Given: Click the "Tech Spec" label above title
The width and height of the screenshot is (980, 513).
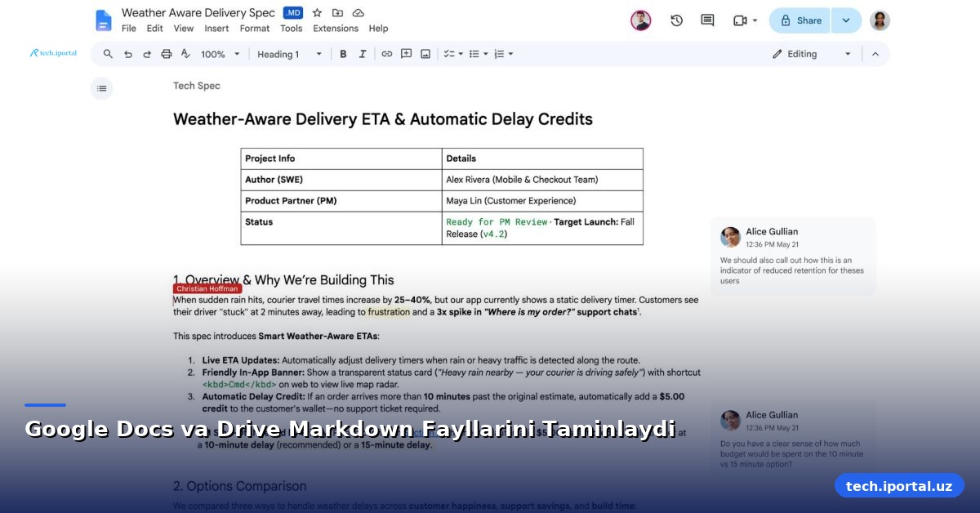Looking at the screenshot, I should click(197, 86).
